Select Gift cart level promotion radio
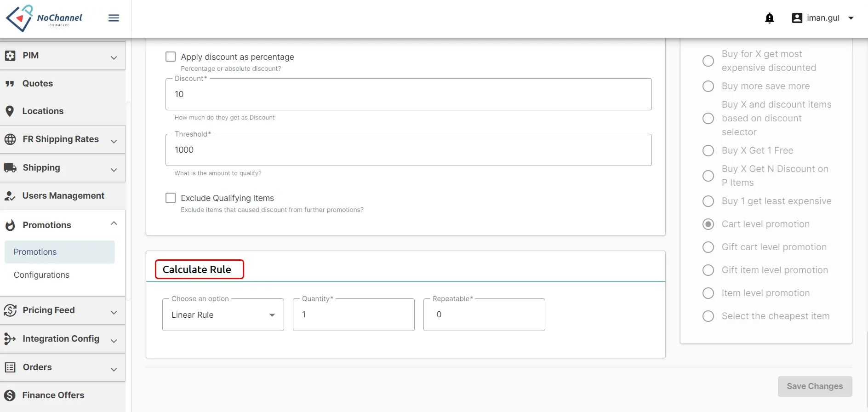This screenshot has height=412, width=868. [708, 247]
